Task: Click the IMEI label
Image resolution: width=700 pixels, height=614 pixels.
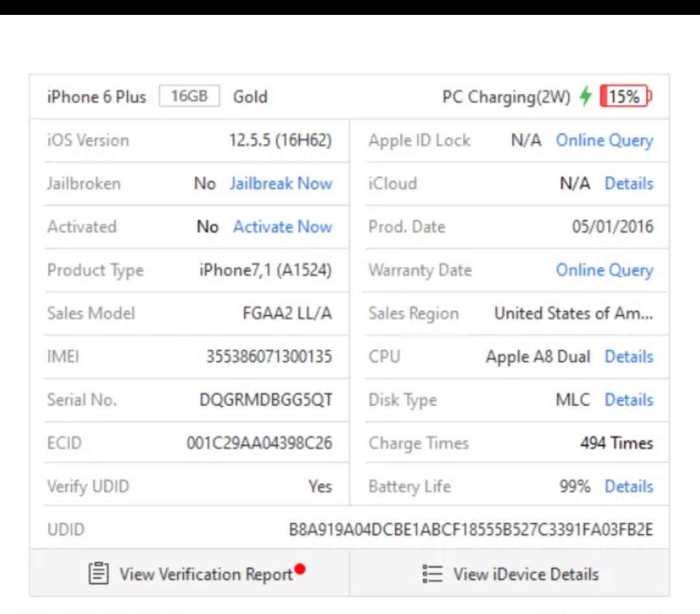Action: pos(63,356)
